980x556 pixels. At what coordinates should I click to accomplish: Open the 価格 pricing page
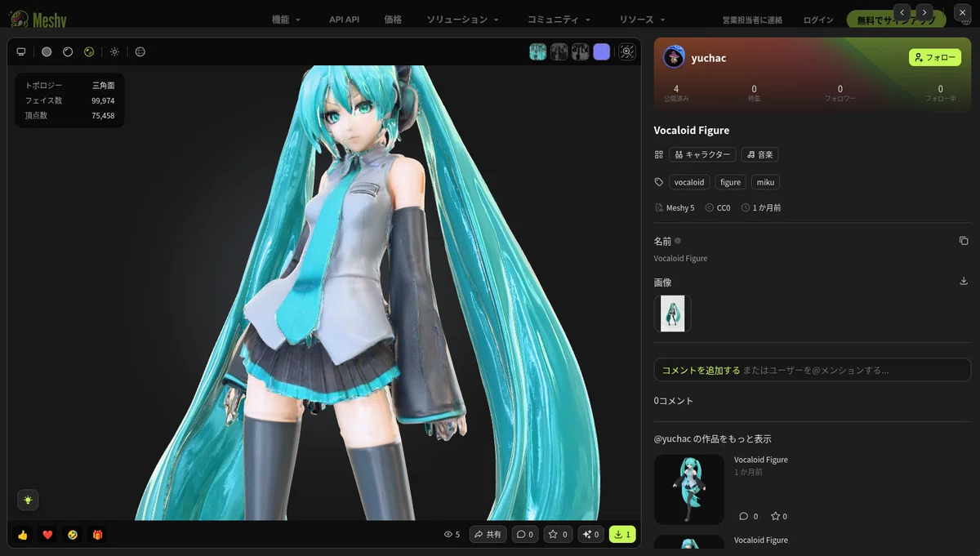point(393,20)
